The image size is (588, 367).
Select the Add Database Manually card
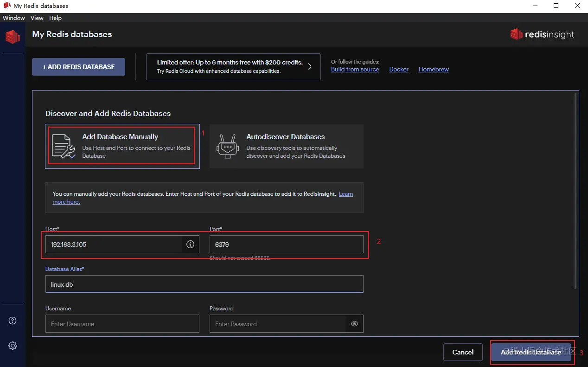(x=122, y=146)
